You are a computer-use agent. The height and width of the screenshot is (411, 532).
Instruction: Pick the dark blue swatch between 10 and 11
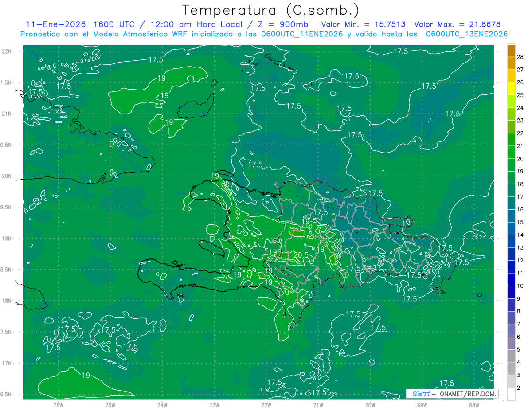click(x=512, y=279)
